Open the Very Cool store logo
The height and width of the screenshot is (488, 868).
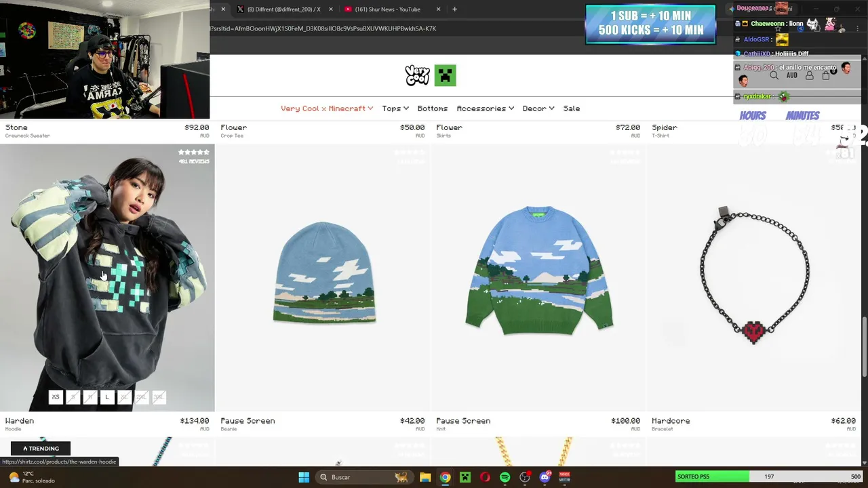[x=417, y=75]
